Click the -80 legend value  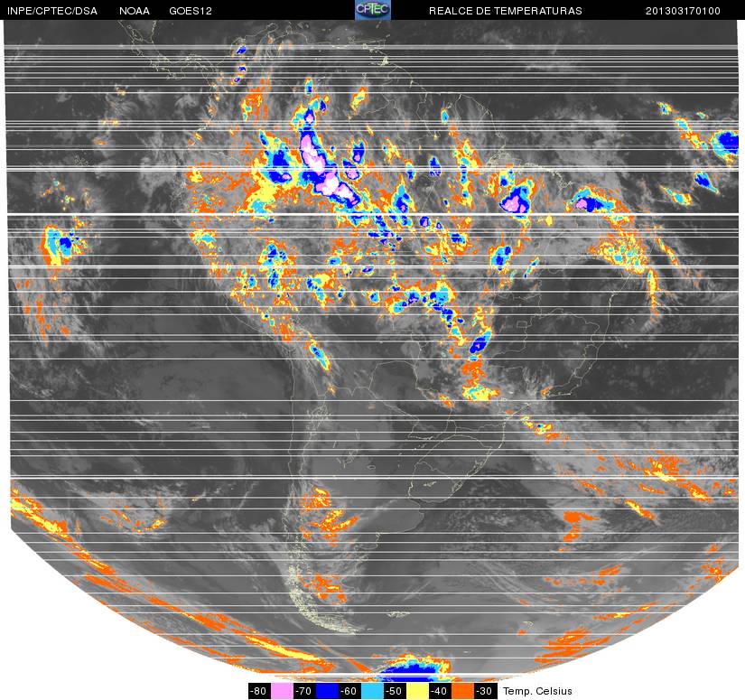(x=259, y=690)
